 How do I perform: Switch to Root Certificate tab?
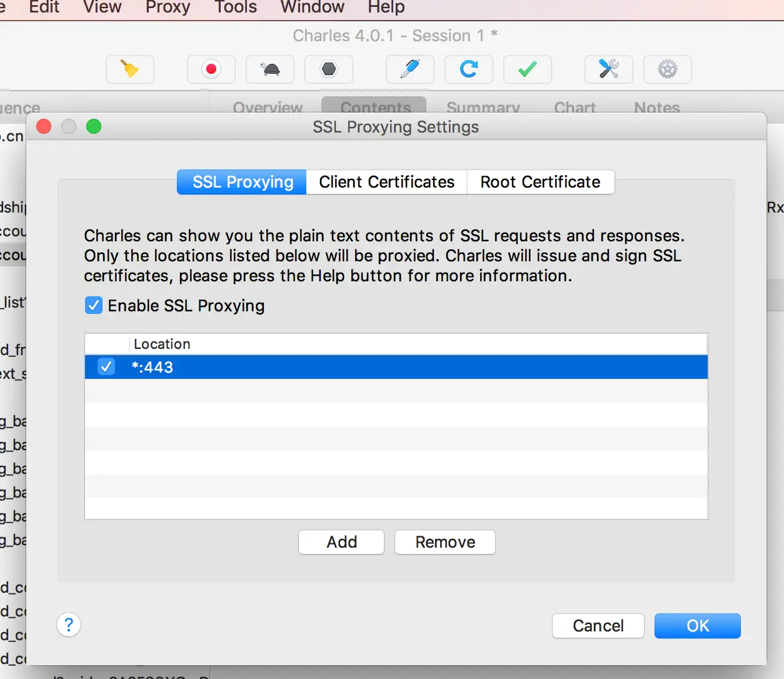pyautogui.click(x=540, y=182)
